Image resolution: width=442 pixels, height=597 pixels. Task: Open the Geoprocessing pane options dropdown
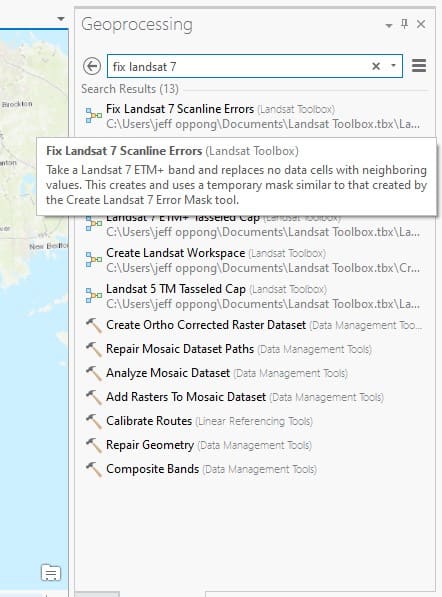click(389, 26)
